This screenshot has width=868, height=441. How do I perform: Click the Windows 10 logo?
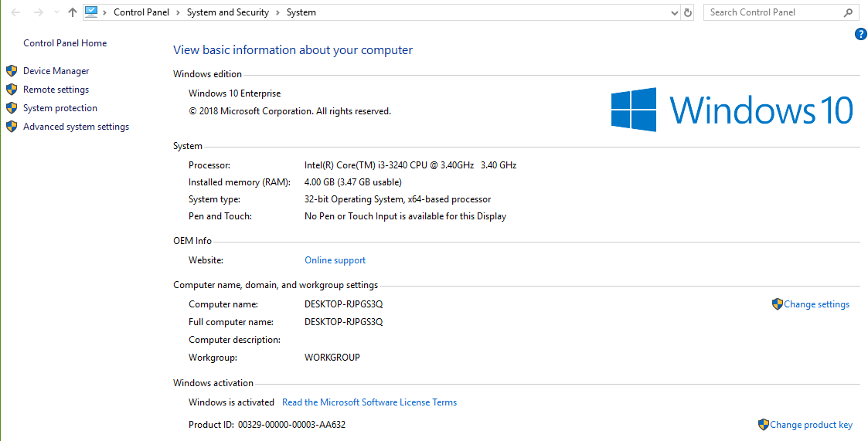pos(732,110)
